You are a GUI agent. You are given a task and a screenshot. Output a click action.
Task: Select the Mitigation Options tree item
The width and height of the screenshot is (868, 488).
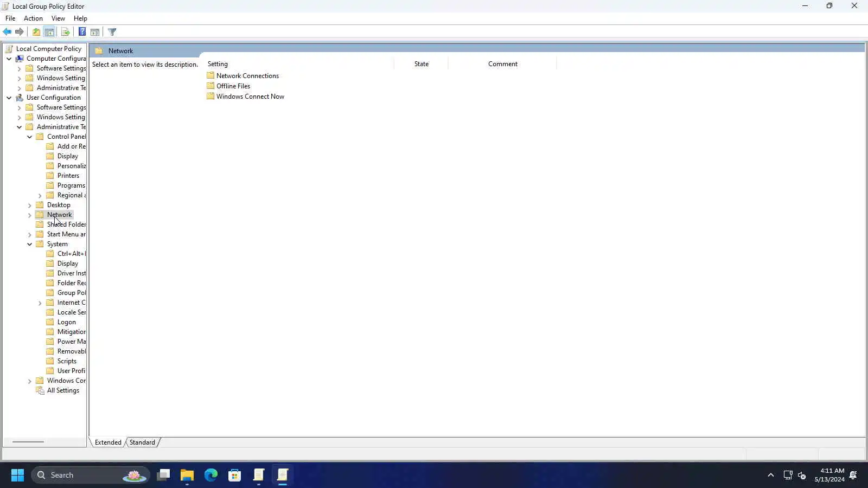point(72,332)
